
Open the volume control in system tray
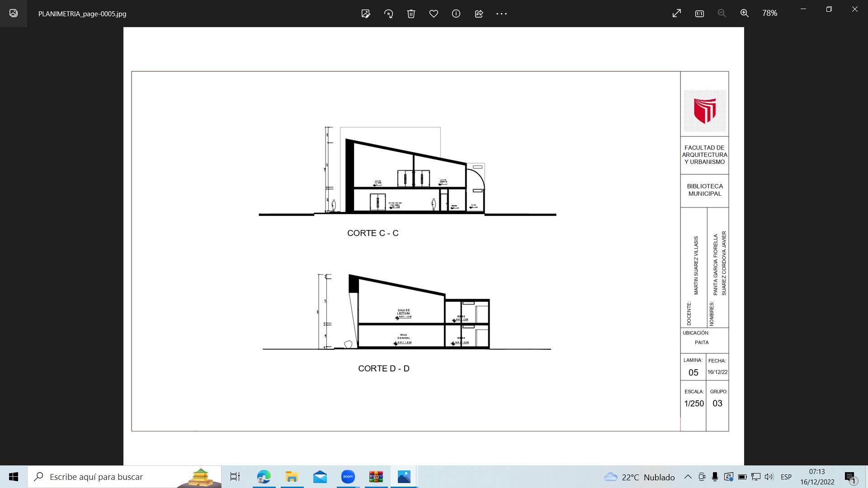tap(769, 477)
